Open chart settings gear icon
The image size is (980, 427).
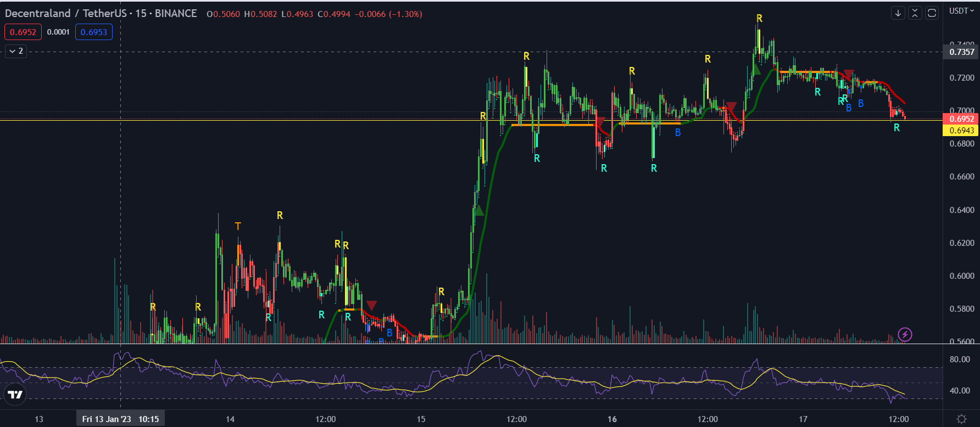[961, 419]
